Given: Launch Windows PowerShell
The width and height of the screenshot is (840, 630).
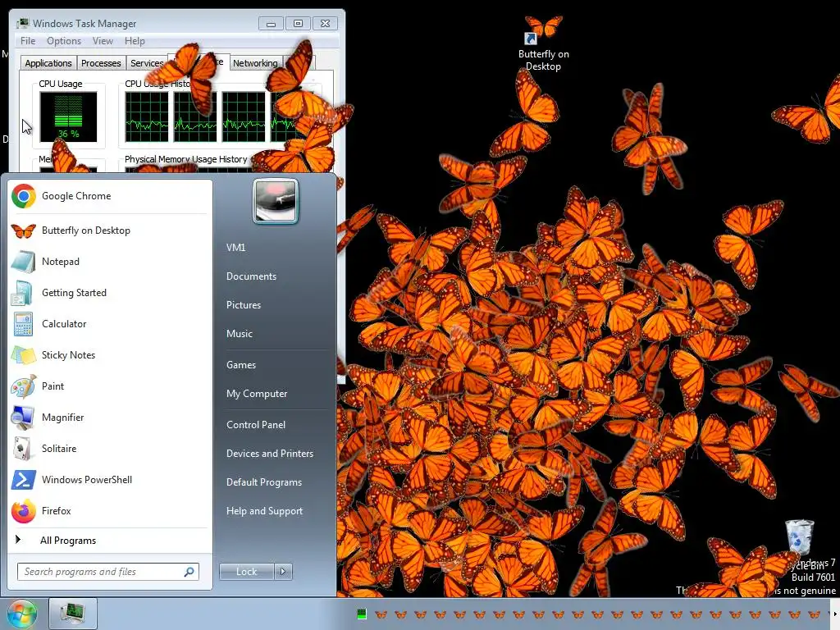Looking at the screenshot, I should click(x=109, y=479).
